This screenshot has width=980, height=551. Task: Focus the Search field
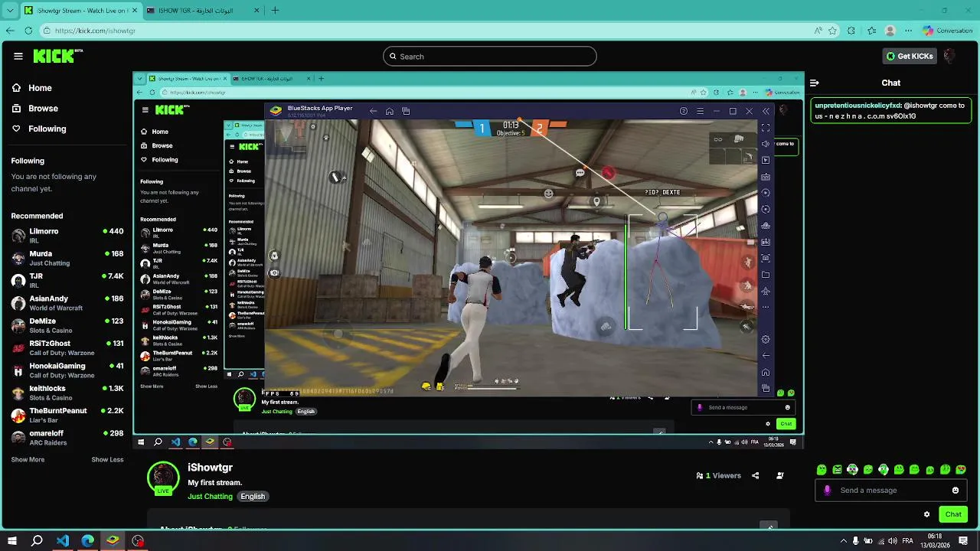click(x=490, y=56)
